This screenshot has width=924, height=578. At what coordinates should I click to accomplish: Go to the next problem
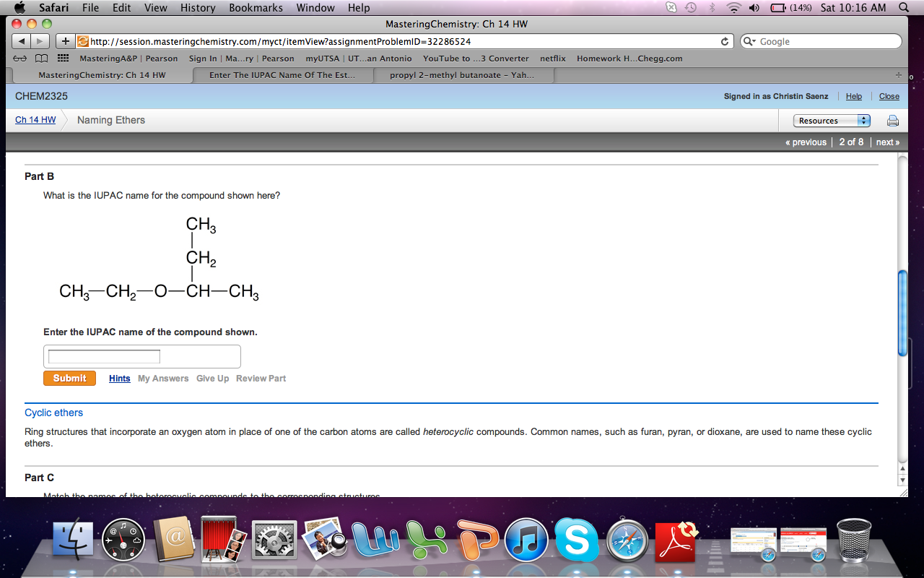[x=887, y=142]
